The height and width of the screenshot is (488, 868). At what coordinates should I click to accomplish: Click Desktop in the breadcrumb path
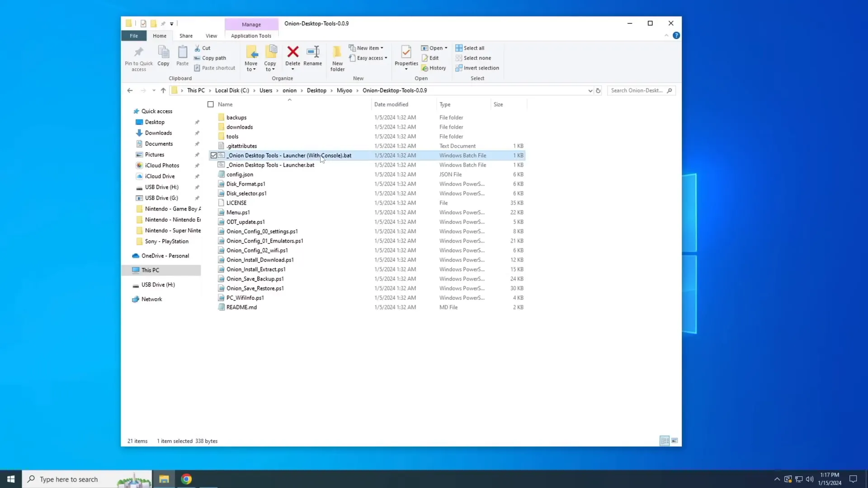(x=316, y=90)
